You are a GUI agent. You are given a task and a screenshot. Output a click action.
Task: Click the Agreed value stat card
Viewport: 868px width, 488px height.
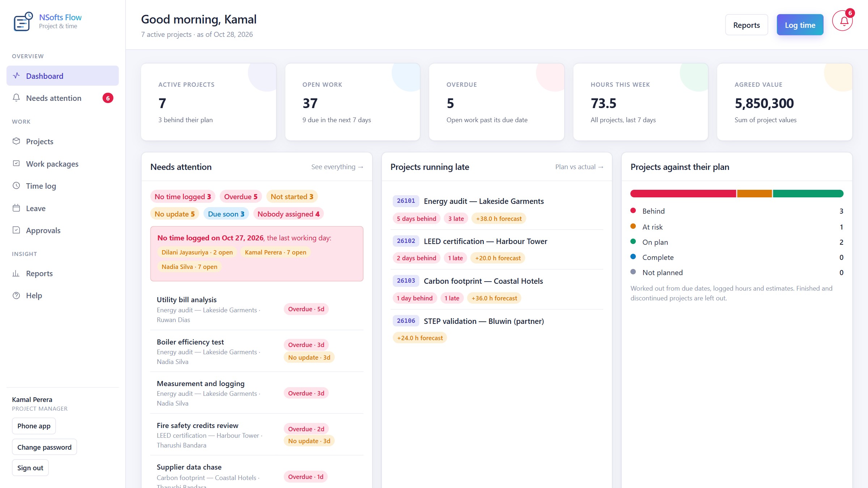click(x=785, y=102)
